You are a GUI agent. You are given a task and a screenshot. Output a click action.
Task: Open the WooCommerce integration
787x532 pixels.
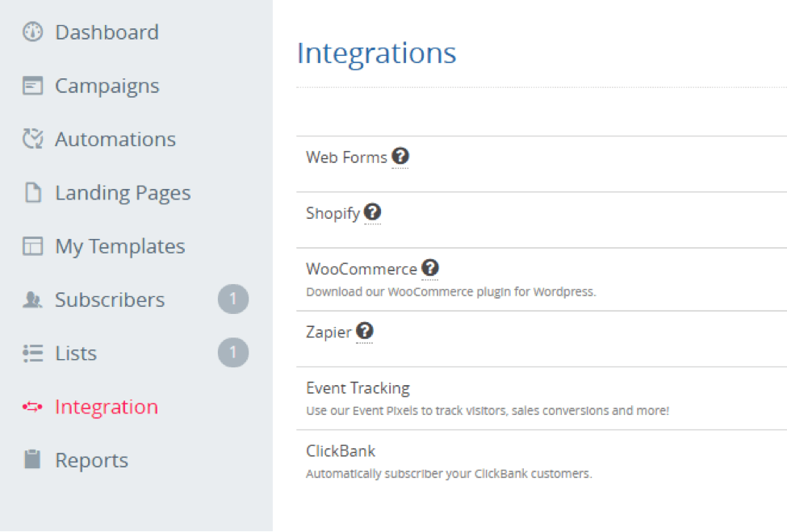pyautogui.click(x=362, y=269)
